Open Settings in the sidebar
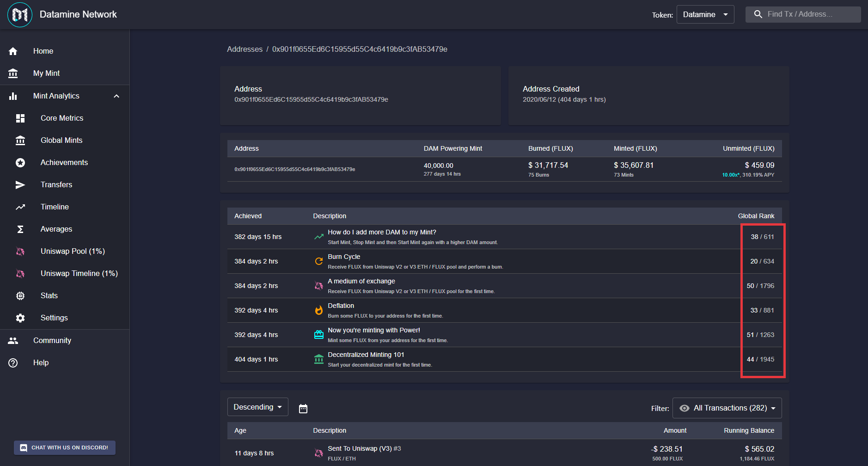The image size is (868, 466). (x=65, y=318)
